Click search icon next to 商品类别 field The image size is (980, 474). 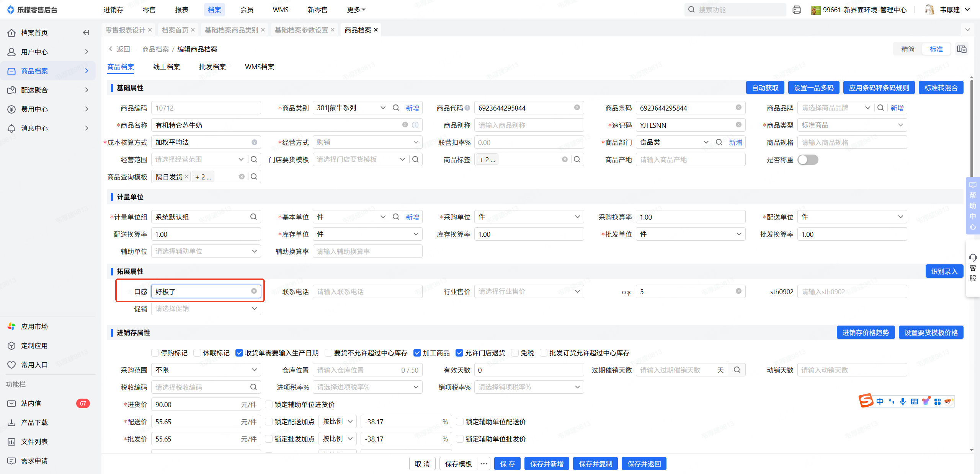(x=396, y=108)
